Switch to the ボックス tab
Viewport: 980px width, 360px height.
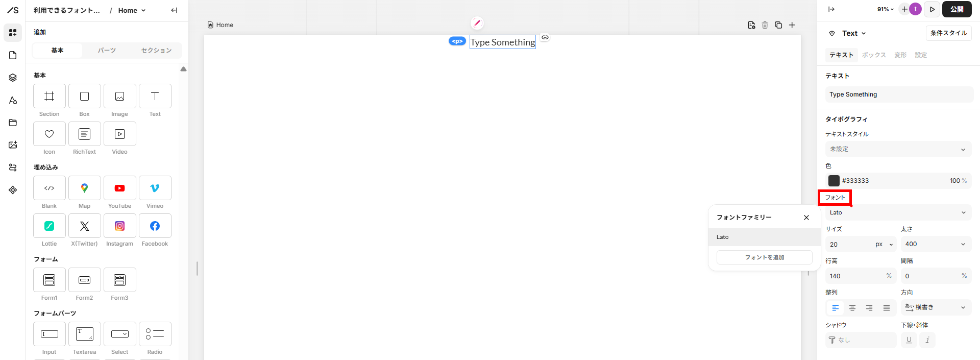[x=874, y=55]
